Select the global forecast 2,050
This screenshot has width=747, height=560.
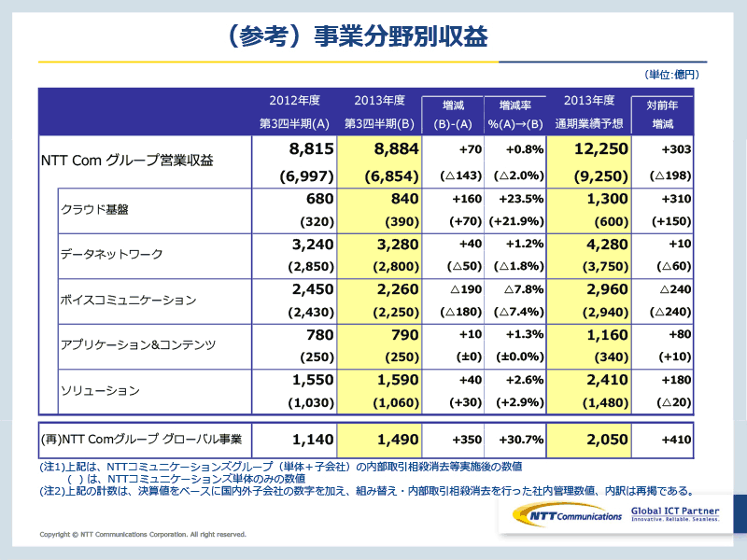(608, 440)
